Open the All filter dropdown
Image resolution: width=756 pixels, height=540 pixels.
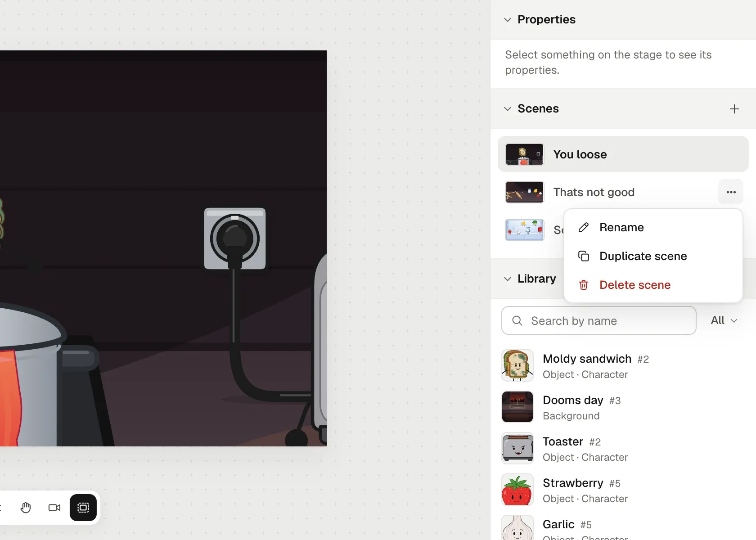click(724, 320)
